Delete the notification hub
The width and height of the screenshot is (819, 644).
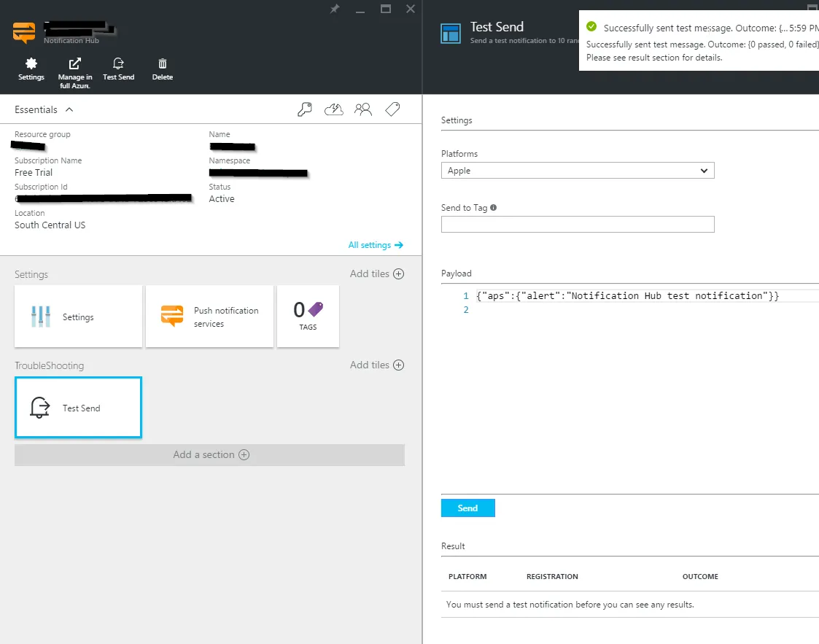[163, 69]
